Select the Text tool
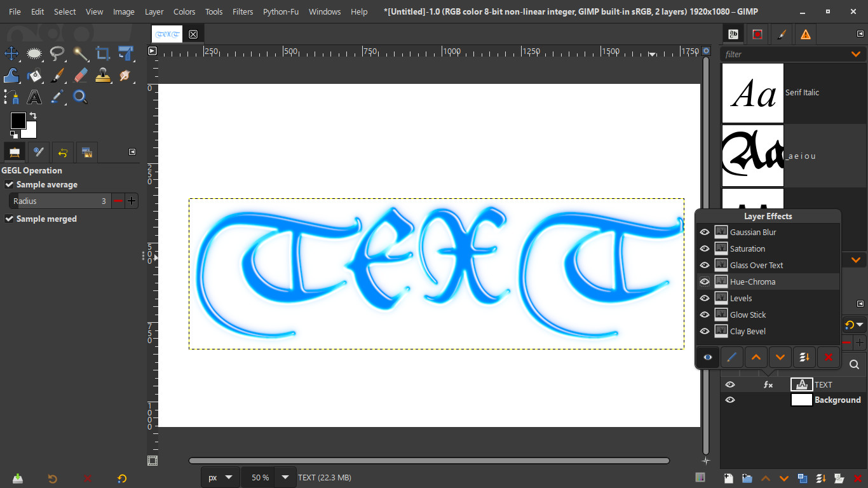 coord(34,97)
